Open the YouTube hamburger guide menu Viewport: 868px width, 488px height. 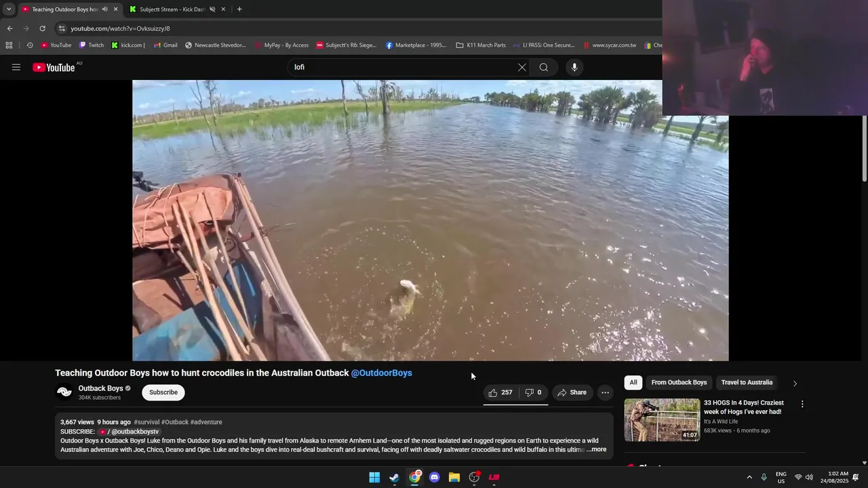[16, 67]
